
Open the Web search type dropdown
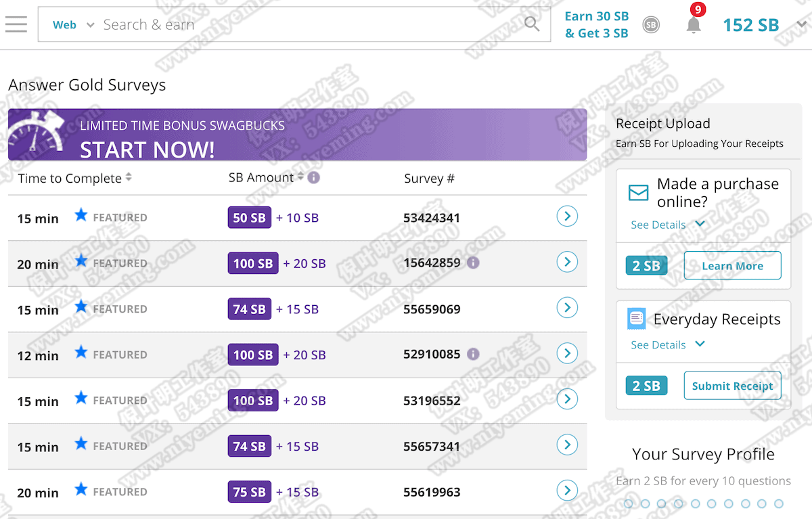(74, 25)
